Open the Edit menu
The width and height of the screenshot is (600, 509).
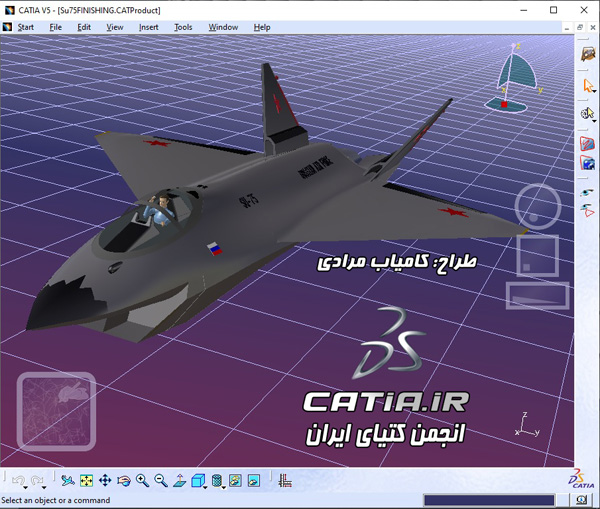tap(84, 27)
